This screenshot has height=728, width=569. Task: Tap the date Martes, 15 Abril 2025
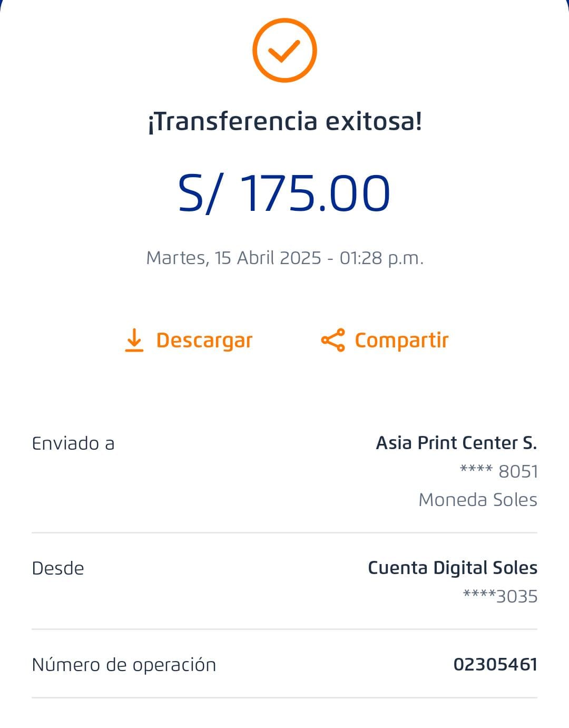233,258
